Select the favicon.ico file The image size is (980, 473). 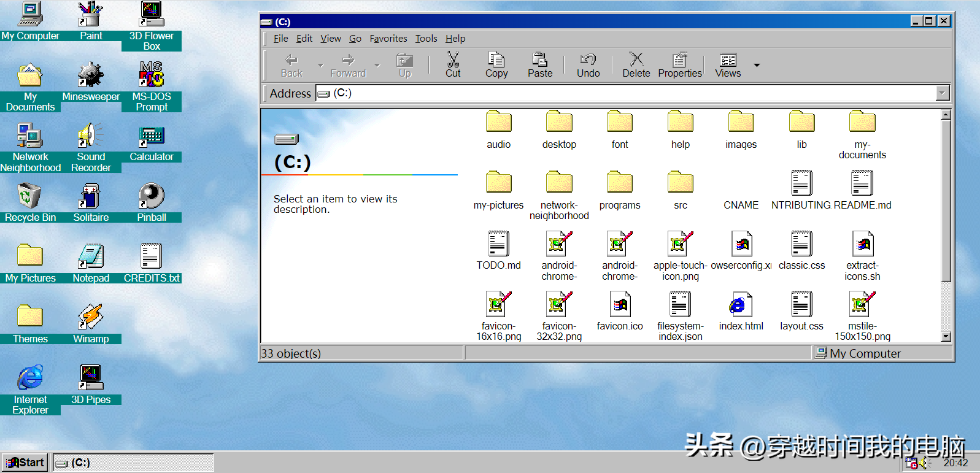tap(620, 312)
